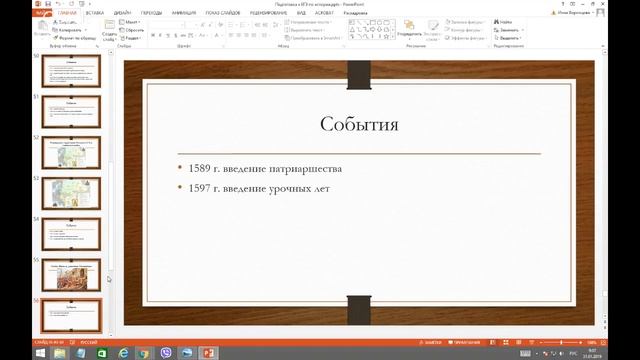Image resolution: width=640 pixels, height=360 pixels.
Task: Switch to the ВСТАВКА tab
Action: point(95,13)
